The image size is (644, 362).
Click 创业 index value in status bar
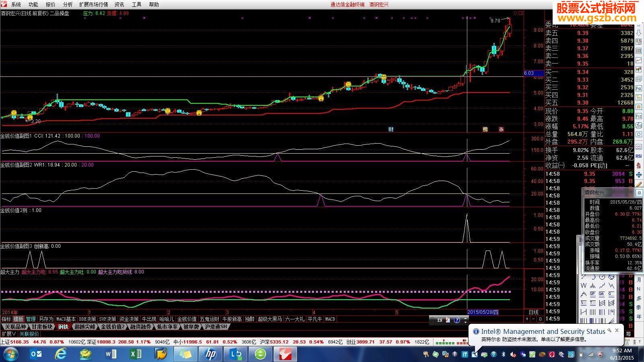pos(365,342)
